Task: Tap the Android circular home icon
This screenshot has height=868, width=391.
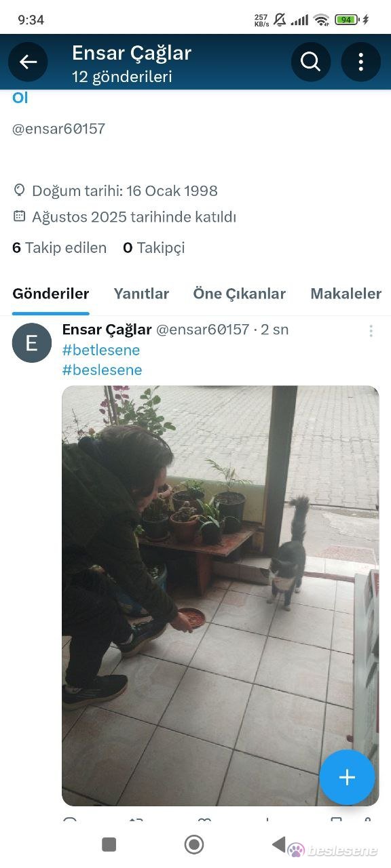Action: tap(194, 844)
